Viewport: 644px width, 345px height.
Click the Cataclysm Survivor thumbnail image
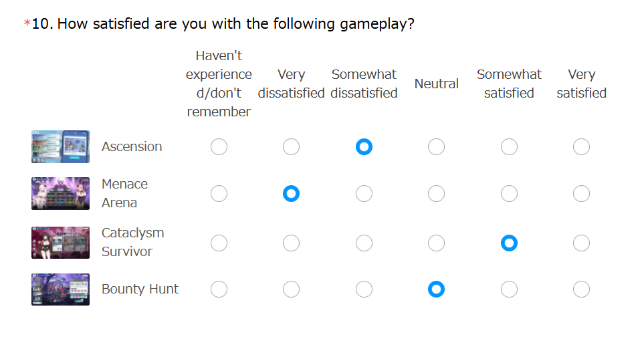[60, 243]
